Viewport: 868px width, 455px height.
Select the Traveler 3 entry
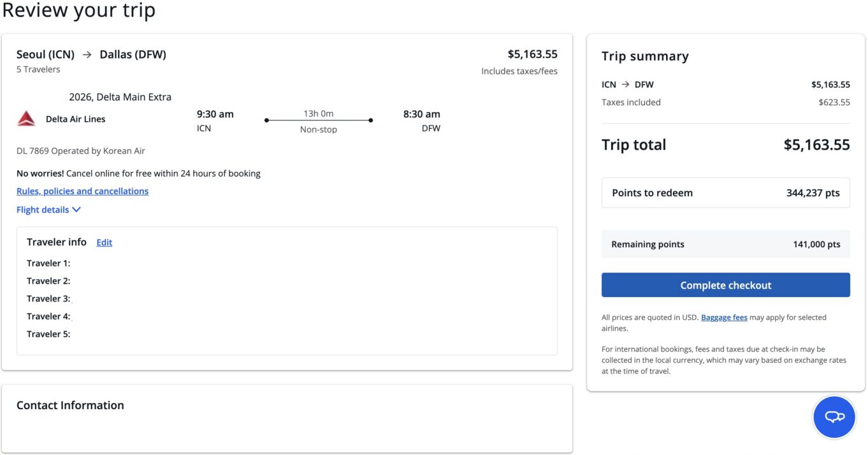pyautogui.click(x=48, y=299)
